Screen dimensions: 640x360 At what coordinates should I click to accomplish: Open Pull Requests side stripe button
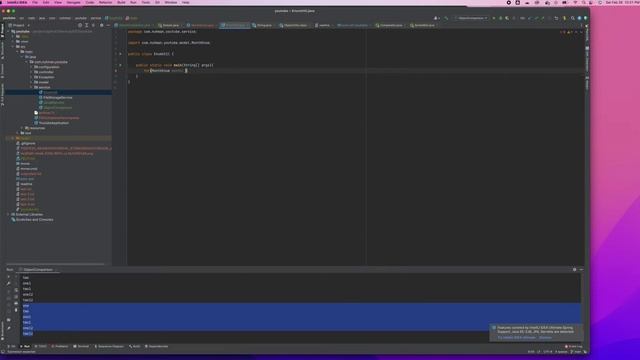[x=2, y=95]
